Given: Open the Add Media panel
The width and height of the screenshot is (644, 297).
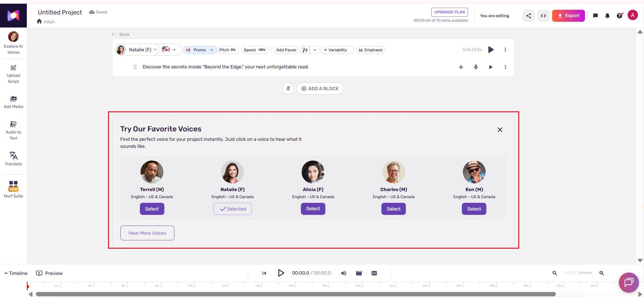Looking at the screenshot, I should pos(13,102).
